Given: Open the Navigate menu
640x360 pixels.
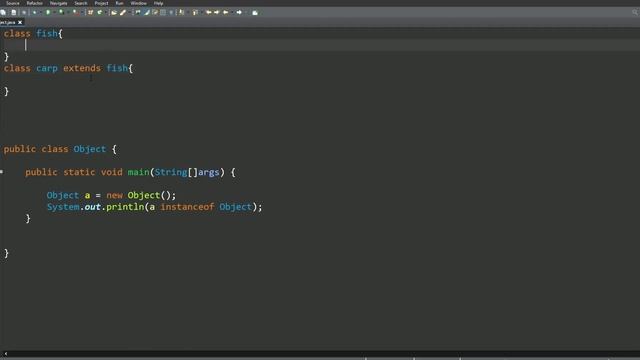Looking at the screenshot, I should click(x=58, y=3).
